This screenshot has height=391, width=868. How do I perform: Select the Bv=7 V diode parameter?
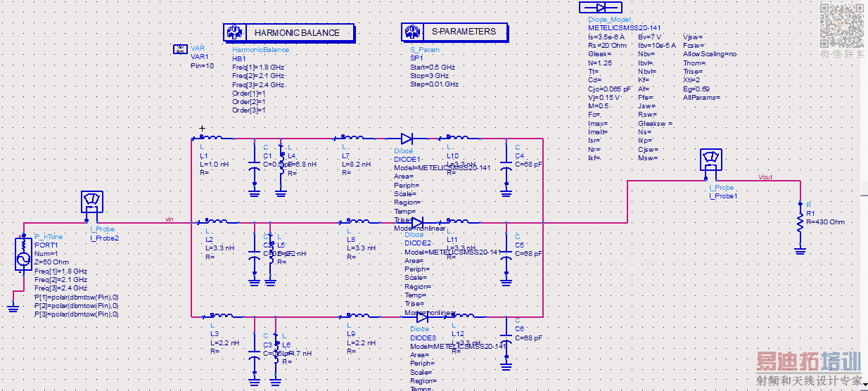[649, 37]
